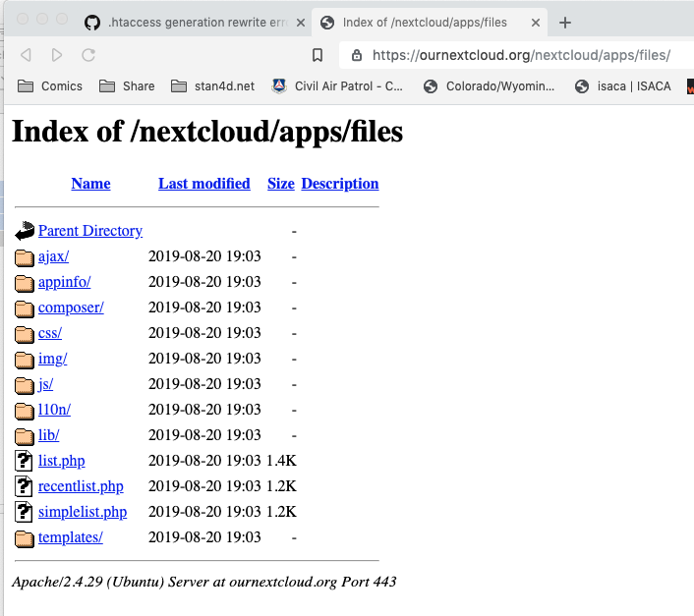694x616 pixels.
Task: Select the Index of /nextcloud/apps/files tab
Action: coord(430,23)
